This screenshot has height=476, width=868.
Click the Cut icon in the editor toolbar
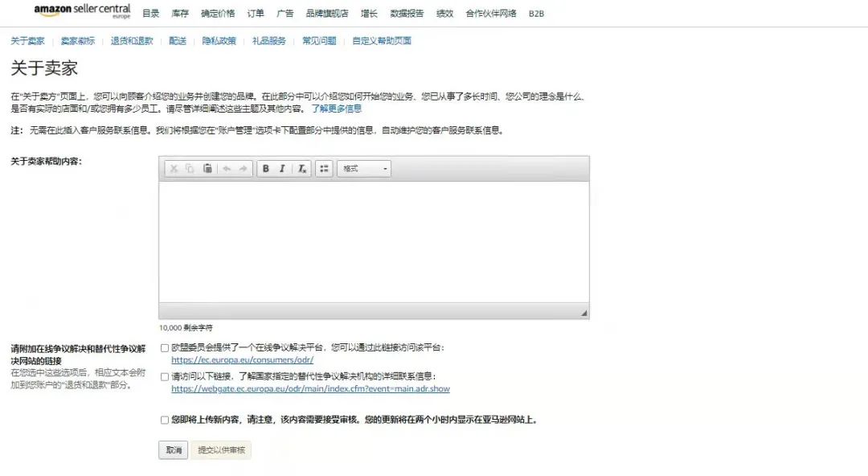coord(174,168)
